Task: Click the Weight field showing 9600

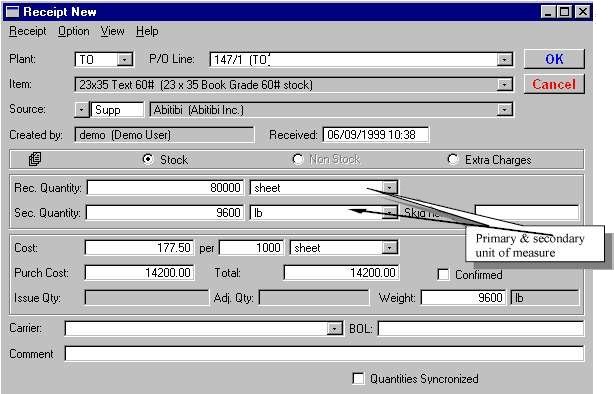Action: tap(463, 298)
